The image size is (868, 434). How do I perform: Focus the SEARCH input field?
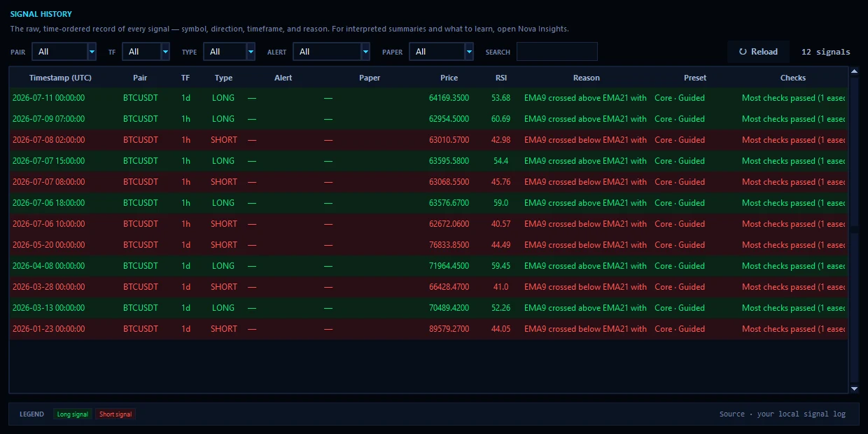557,52
